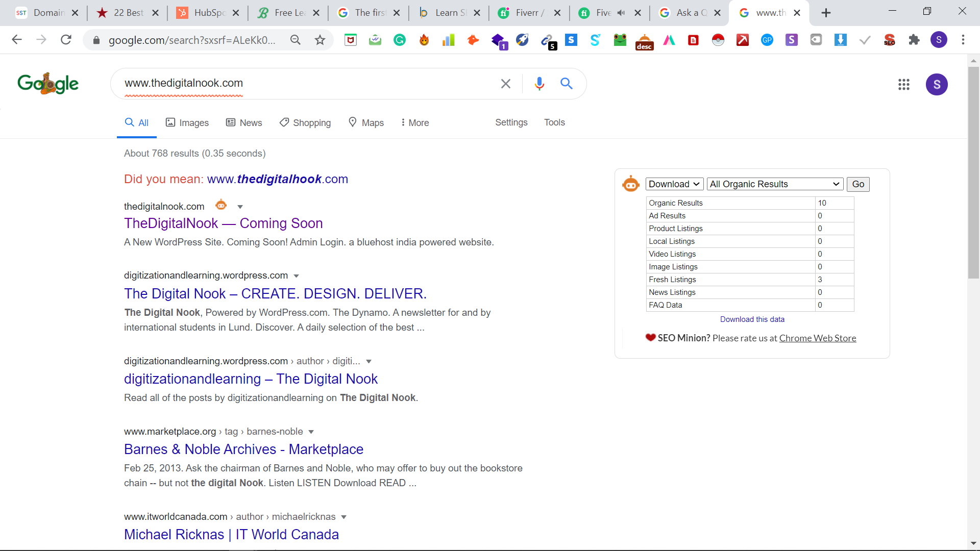Screen dimensions: 980x551
Task: Open the Grammarly extension icon
Action: [x=400, y=40]
